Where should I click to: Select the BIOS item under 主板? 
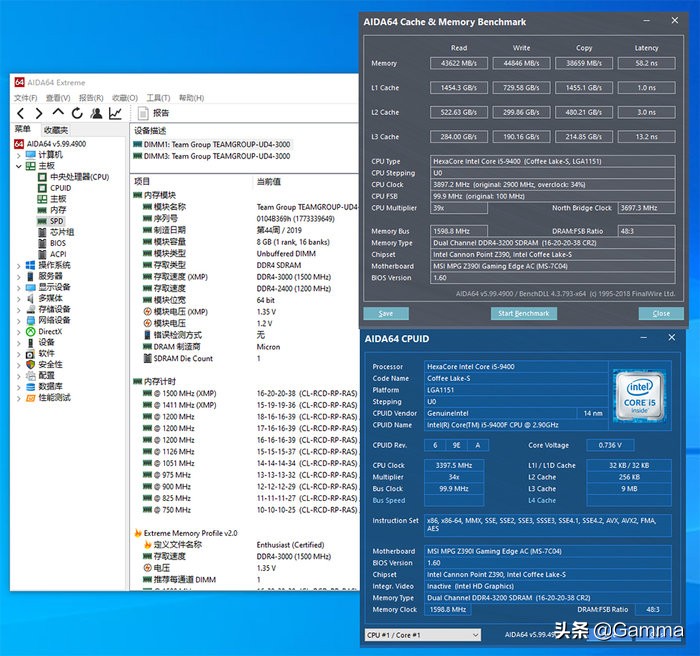coord(58,242)
